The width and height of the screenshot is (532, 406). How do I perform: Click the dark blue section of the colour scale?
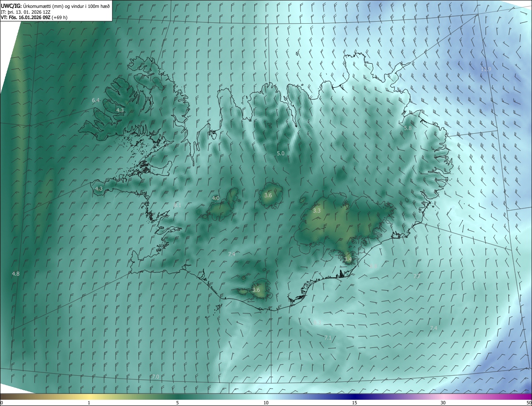point(355,396)
